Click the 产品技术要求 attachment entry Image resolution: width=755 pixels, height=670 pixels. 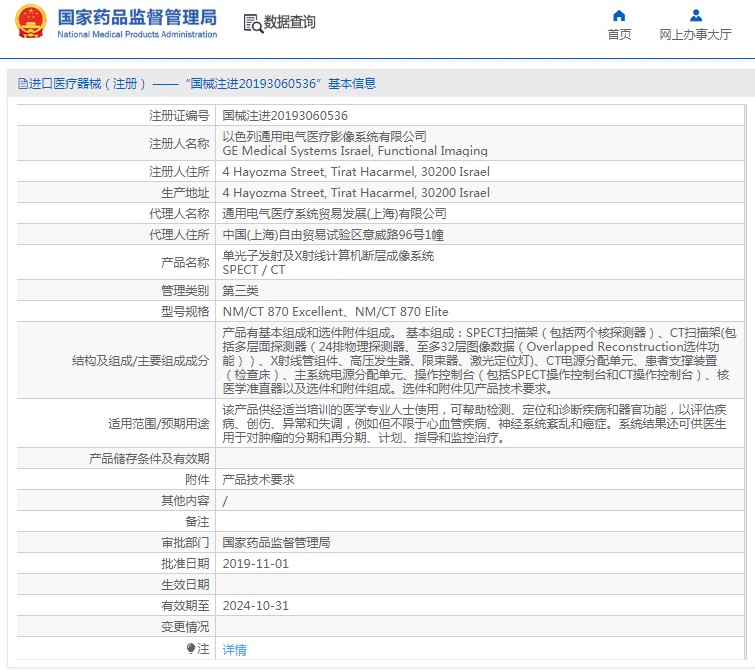pos(258,479)
